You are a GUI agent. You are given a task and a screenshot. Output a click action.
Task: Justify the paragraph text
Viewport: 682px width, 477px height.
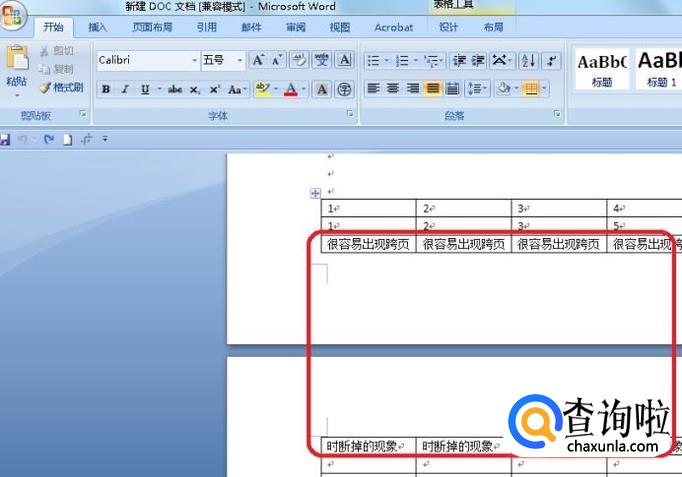[x=432, y=89]
